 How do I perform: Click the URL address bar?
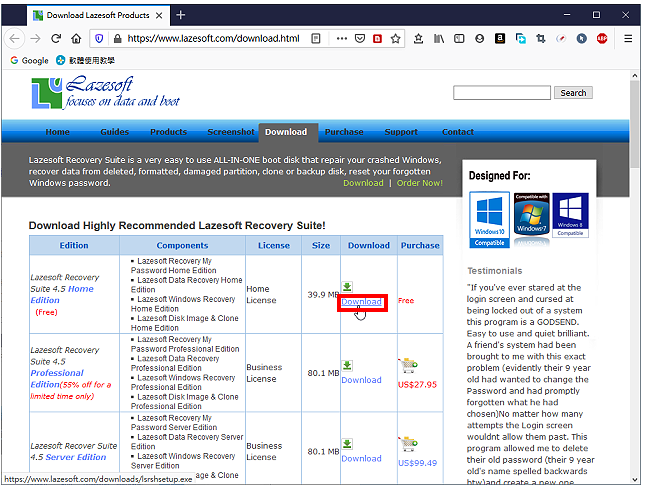[x=213, y=39]
